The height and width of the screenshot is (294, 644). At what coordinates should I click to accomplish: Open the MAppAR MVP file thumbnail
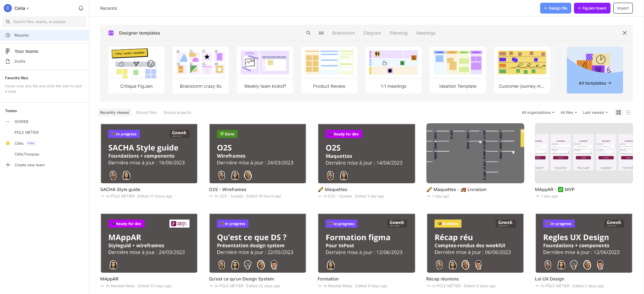coord(584,153)
